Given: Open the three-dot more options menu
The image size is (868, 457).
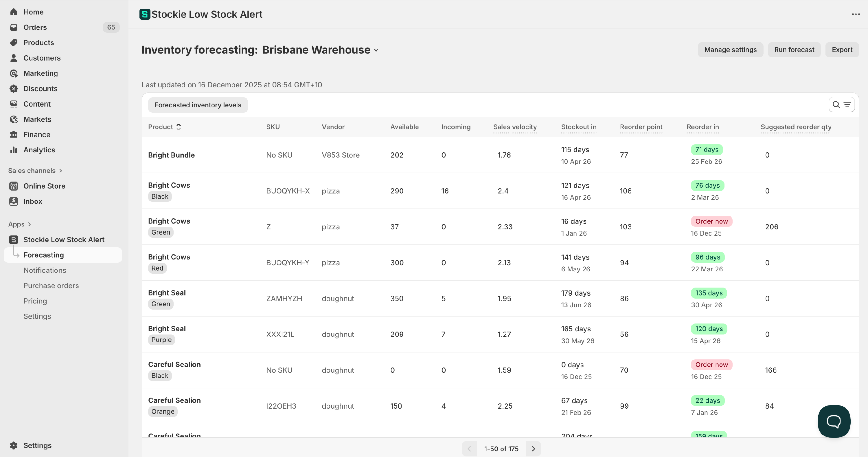Looking at the screenshot, I should tap(856, 14).
